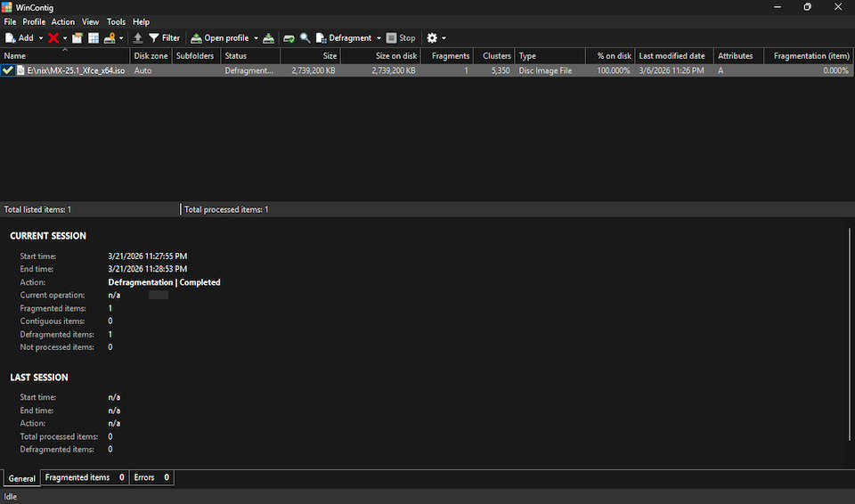Click the gear settings icon
The height and width of the screenshot is (504, 855).
click(x=432, y=38)
